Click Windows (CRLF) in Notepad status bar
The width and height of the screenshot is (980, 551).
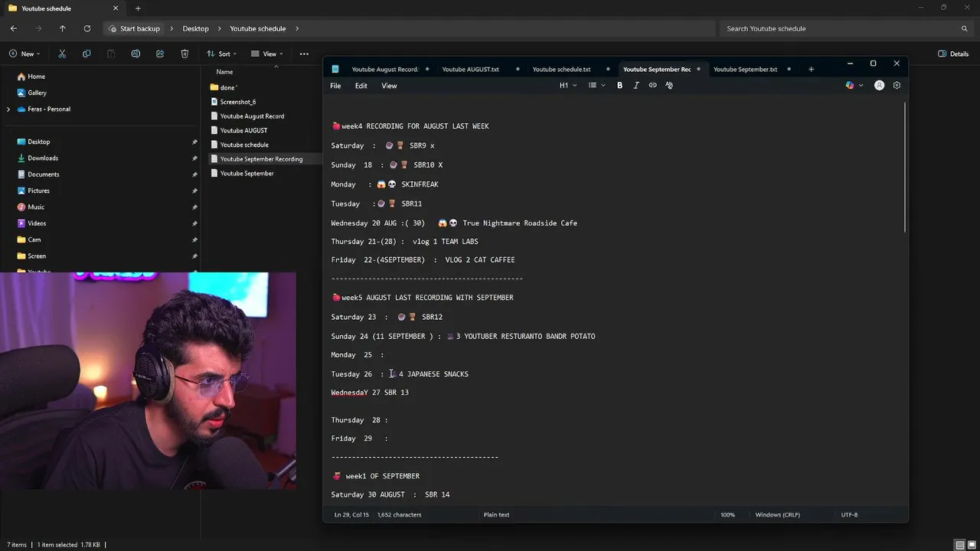(x=777, y=515)
